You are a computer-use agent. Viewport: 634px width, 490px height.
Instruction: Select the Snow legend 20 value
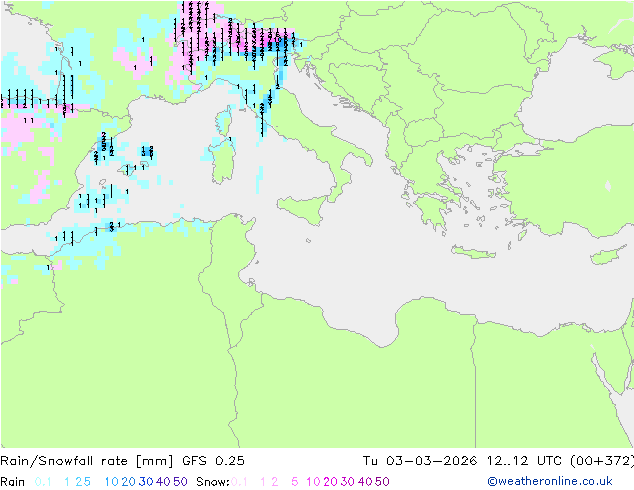click(330, 482)
